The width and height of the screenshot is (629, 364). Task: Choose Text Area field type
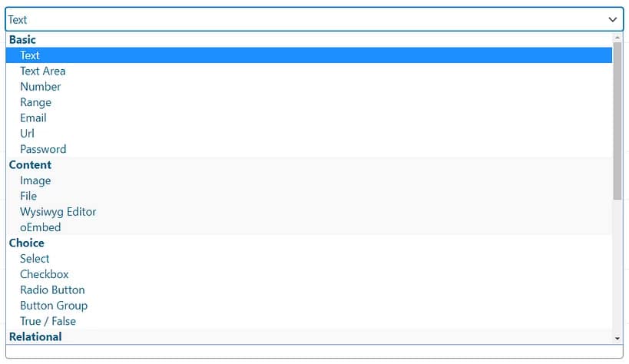coord(43,71)
